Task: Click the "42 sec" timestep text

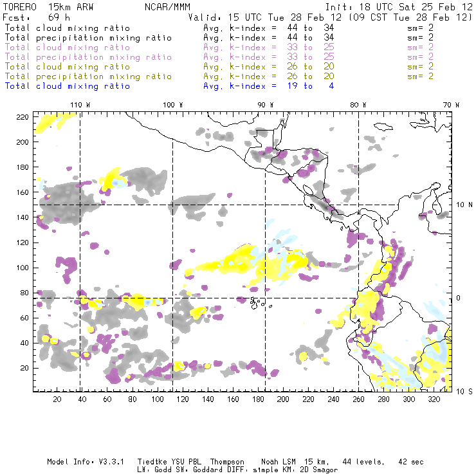Action: tap(411, 462)
